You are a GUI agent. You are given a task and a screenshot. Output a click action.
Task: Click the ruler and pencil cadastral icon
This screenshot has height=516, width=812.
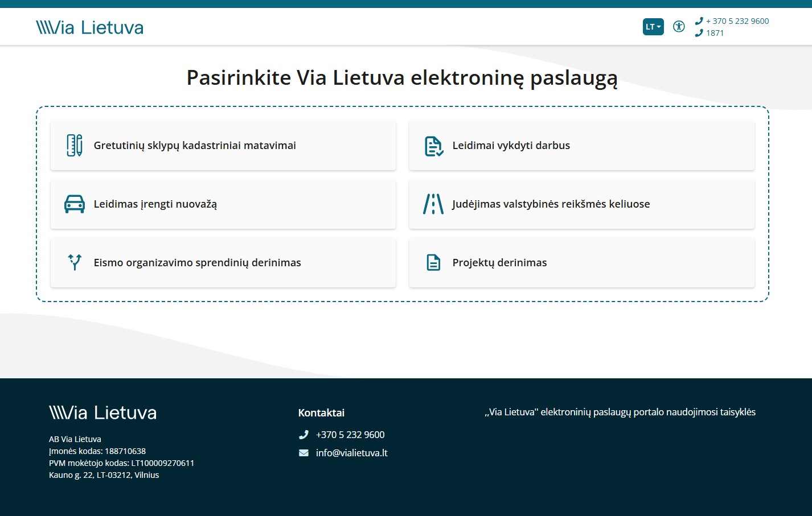pos(75,146)
